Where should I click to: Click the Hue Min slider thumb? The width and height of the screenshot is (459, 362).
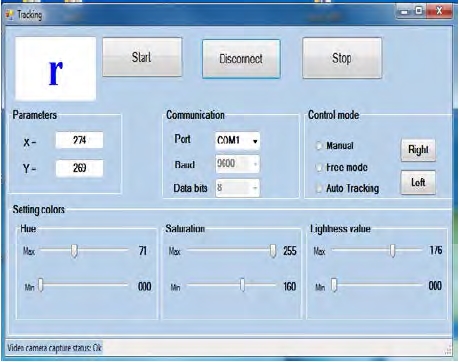tap(41, 285)
